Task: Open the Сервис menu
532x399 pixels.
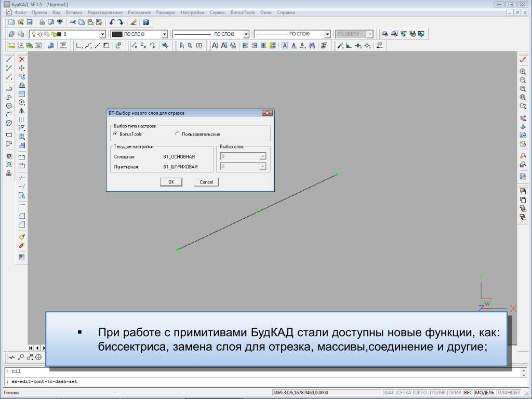Action: (217, 12)
